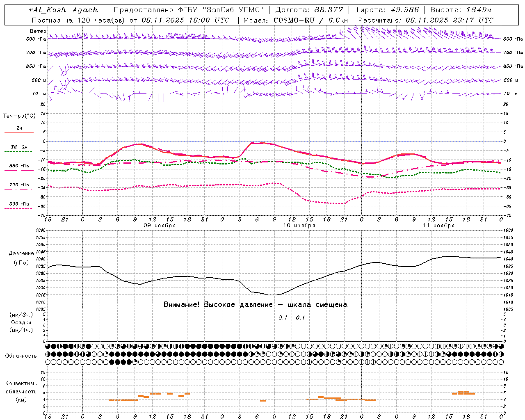
Task: Click the model label COSMO-RU / 6.6км
Action: [x=311, y=20]
